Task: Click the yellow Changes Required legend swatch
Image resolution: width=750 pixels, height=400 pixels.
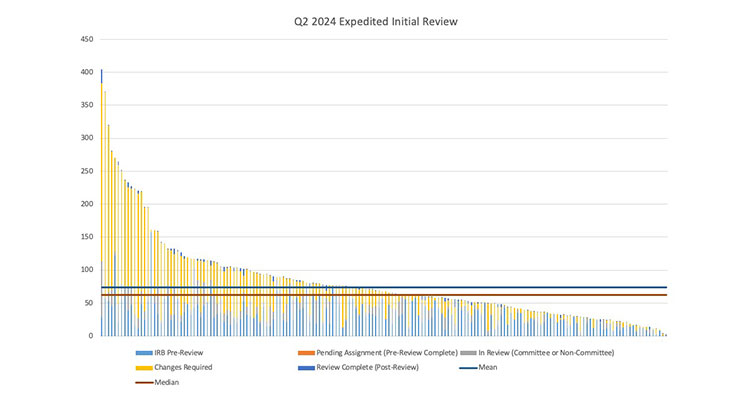Action: (144, 367)
